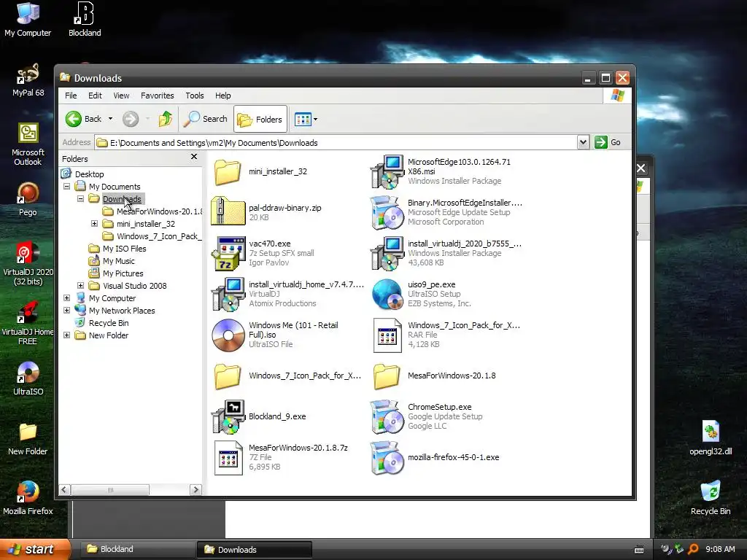The height and width of the screenshot is (560, 747).
Task: Select the vac470.exe 7z installer icon
Action: click(x=228, y=253)
